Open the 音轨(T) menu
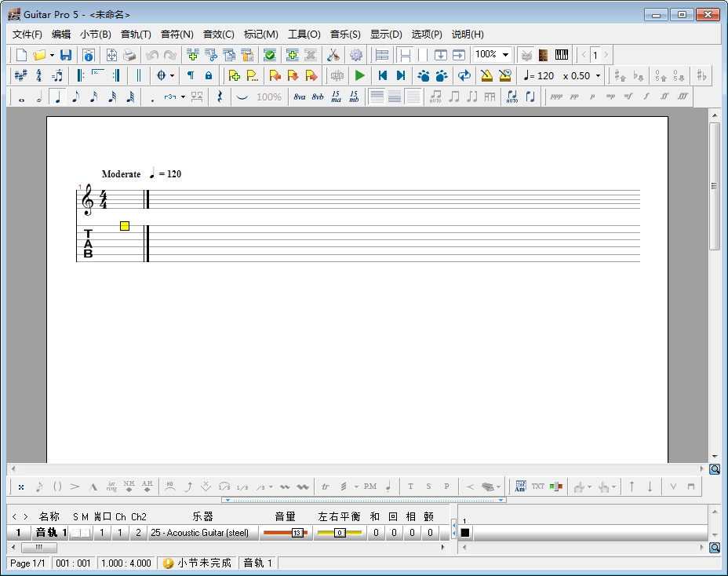The height and width of the screenshot is (576, 728). point(136,35)
